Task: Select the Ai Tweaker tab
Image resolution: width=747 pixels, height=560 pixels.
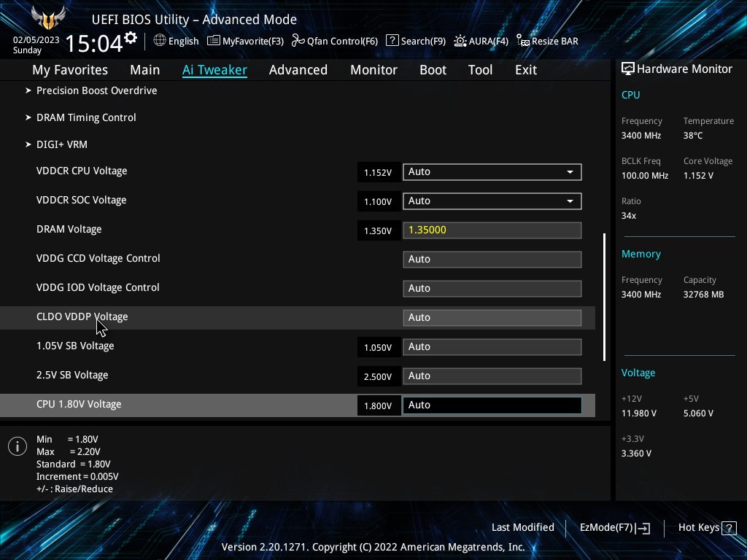Action: (214, 70)
